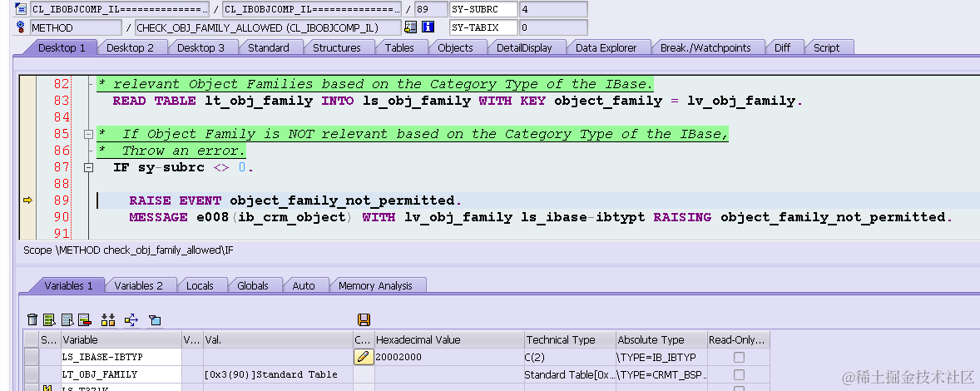The width and height of the screenshot is (980, 391).
Task: Click the MESSAGE e008 statement on line 90
Action: point(542,217)
